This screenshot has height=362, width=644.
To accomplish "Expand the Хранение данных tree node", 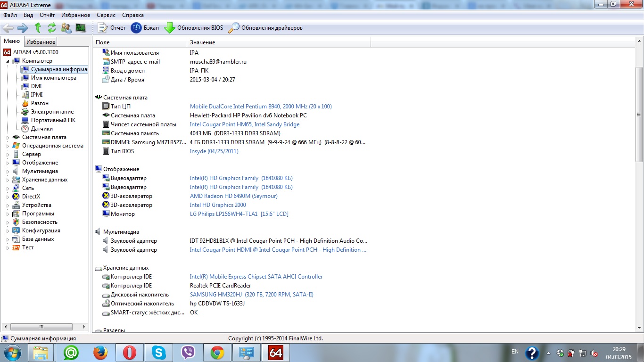I will tap(8, 180).
